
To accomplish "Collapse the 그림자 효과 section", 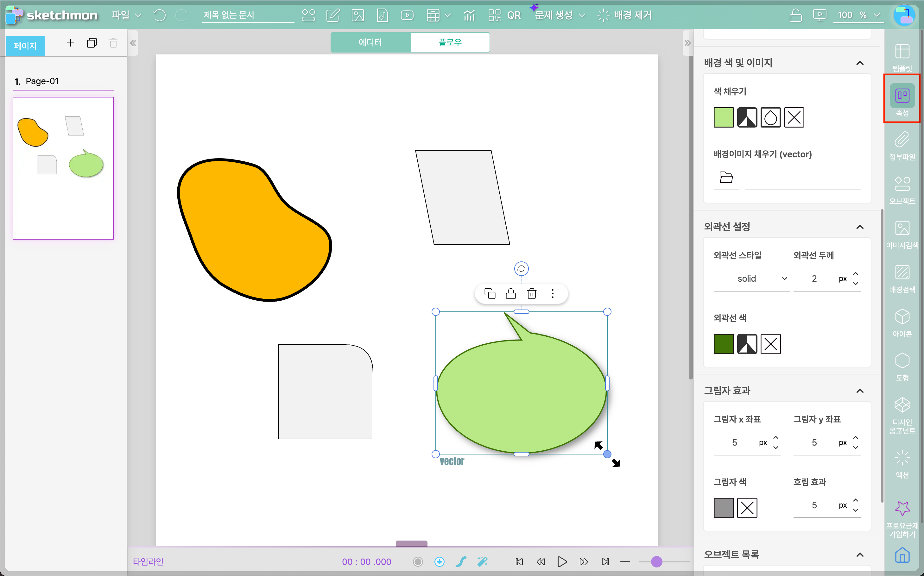I will point(860,391).
